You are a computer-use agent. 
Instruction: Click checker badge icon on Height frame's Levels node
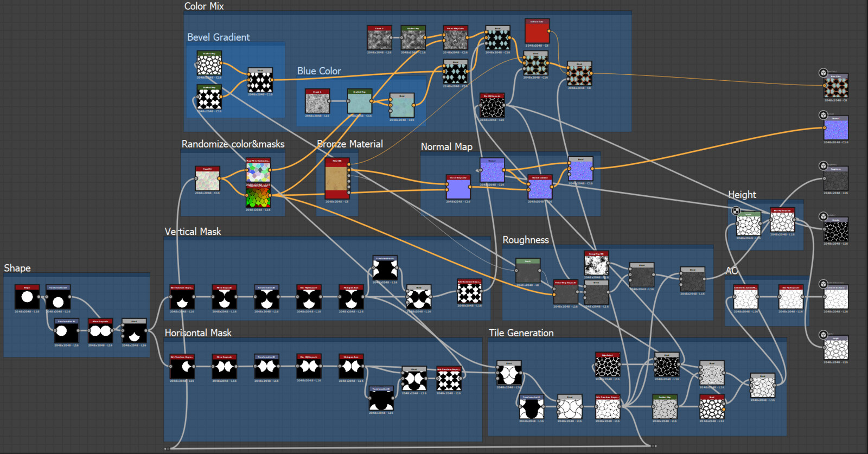pos(736,210)
